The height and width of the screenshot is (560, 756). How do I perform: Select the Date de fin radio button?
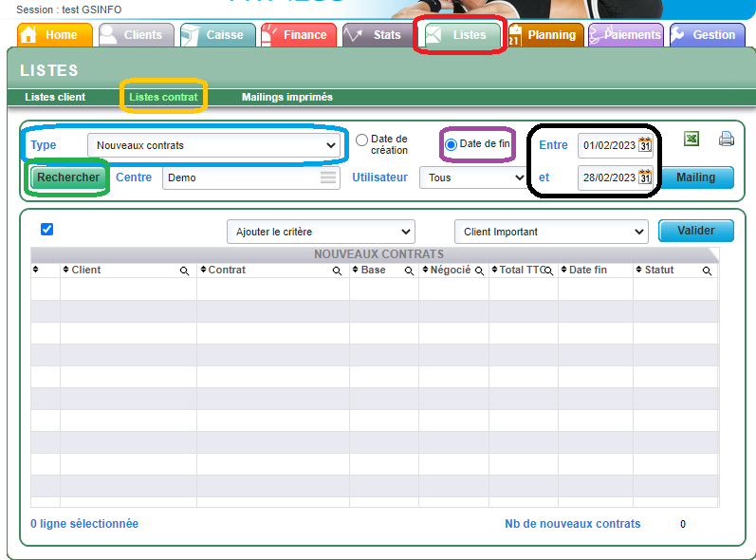(452, 144)
